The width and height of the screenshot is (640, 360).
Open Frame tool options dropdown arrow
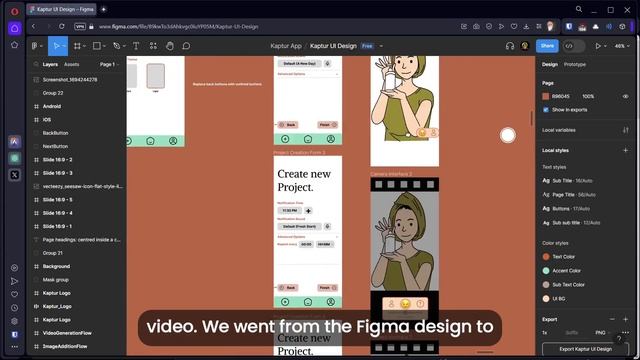coord(84,46)
